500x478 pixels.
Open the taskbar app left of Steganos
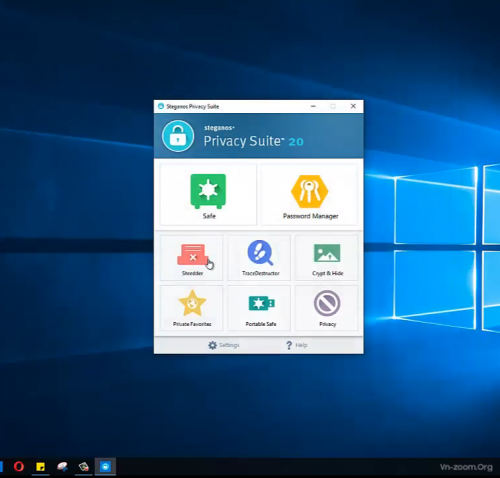click(x=84, y=466)
